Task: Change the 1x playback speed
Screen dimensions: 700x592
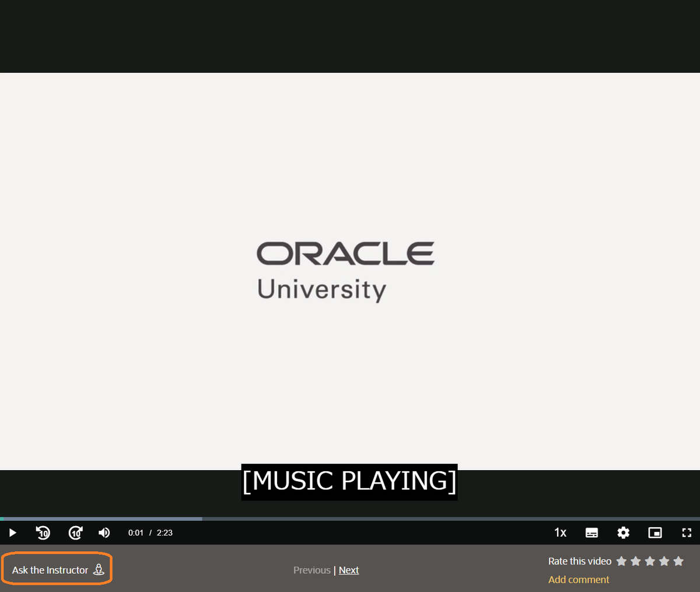Action: click(x=560, y=533)
